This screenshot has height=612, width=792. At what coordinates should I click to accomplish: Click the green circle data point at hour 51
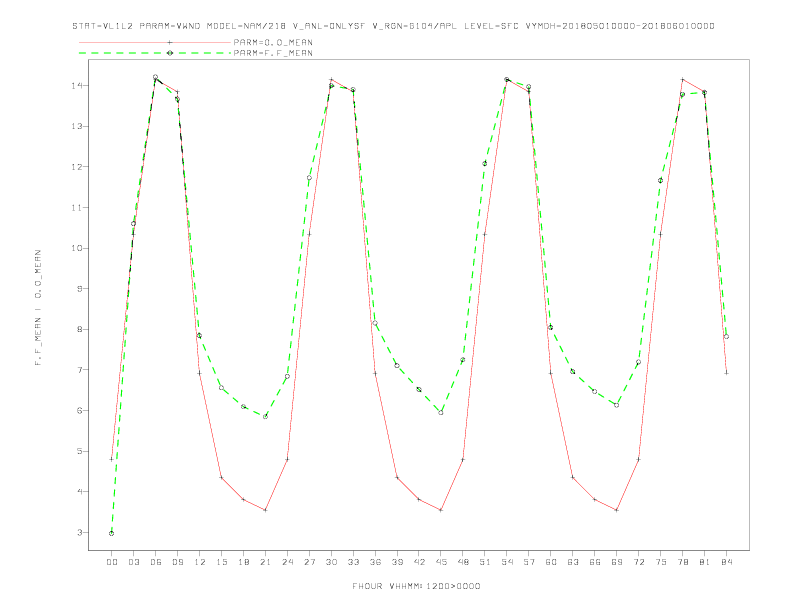pyautogui.click(x=485, y=164)
